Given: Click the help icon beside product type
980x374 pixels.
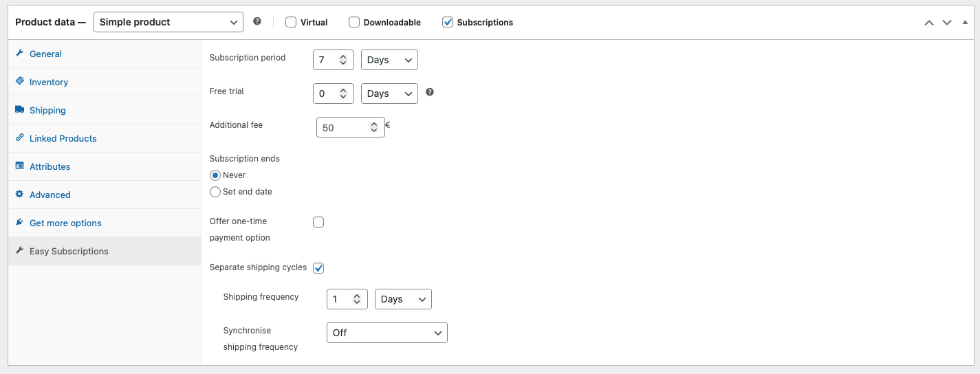Looking at the screenshot, I should point(257,21).
